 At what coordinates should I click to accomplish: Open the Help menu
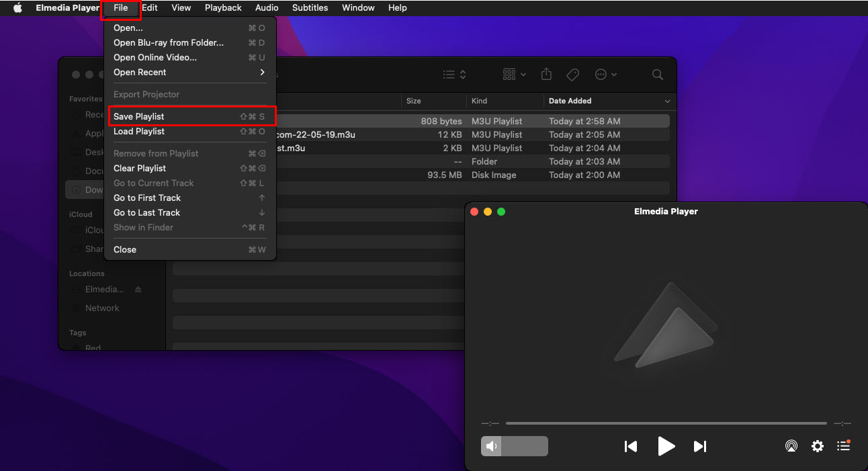point(398,7)
